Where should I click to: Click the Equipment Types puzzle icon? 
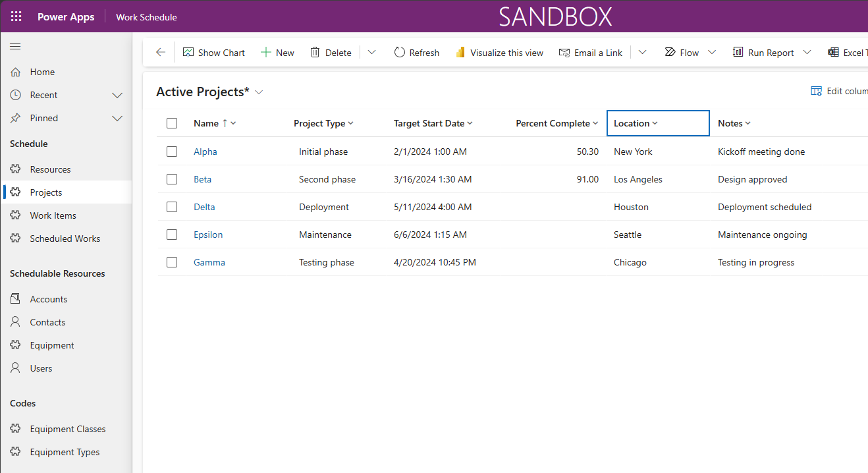click(x=16, y=452)
